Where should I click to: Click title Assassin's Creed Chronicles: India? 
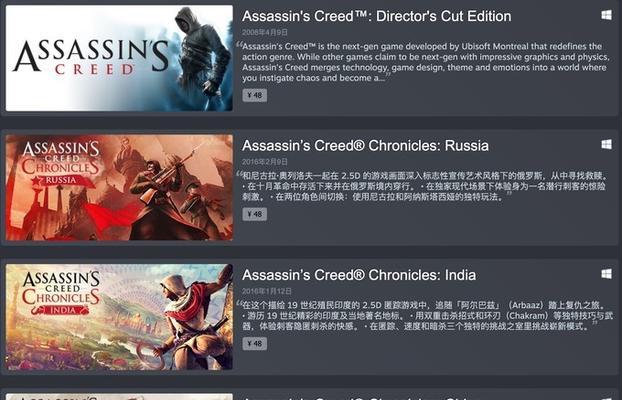pyautogui.click(x=359, y=275)
